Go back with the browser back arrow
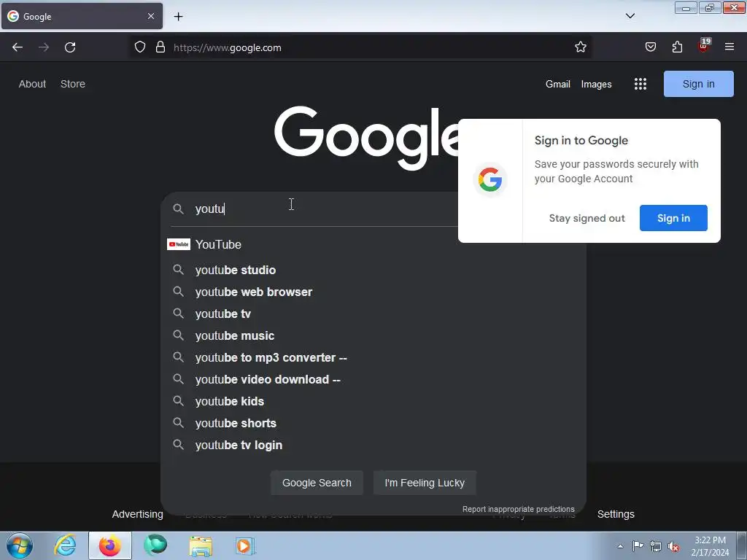 coord(18,47)
